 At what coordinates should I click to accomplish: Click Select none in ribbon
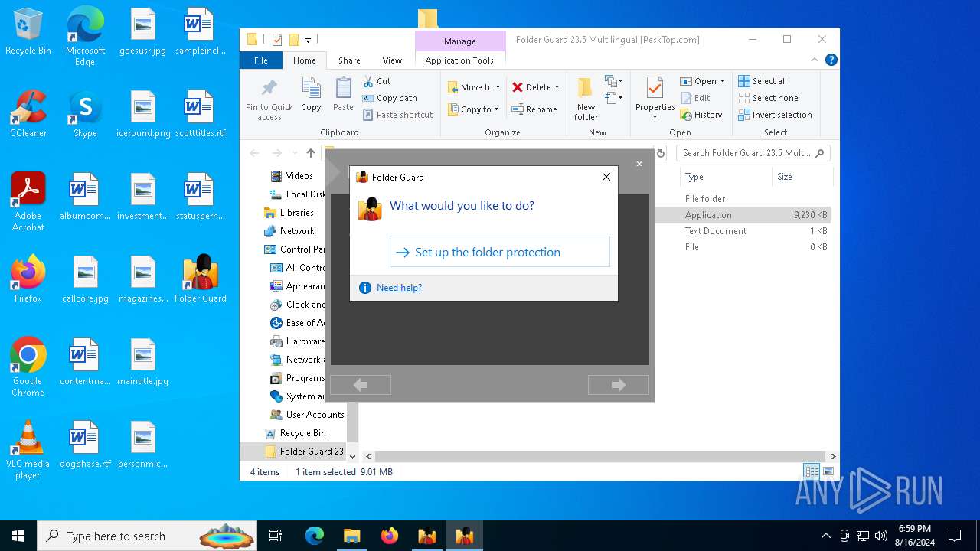768,98
